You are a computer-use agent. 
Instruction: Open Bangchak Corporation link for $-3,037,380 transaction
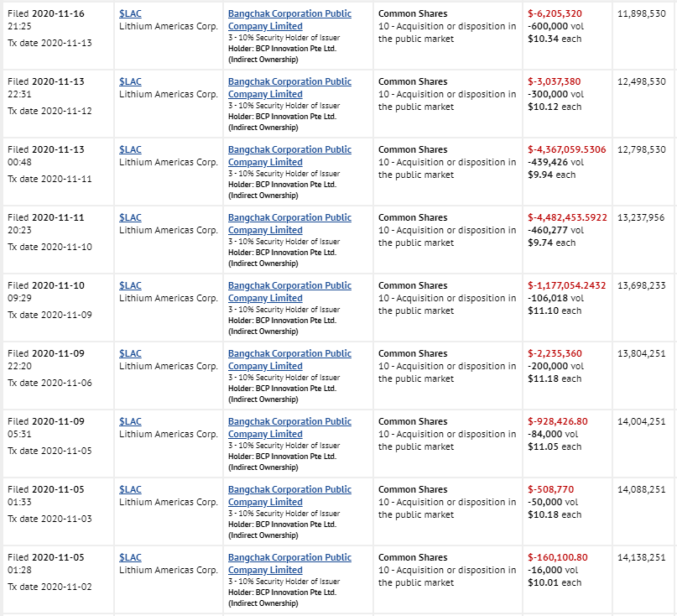coord(289,87)
